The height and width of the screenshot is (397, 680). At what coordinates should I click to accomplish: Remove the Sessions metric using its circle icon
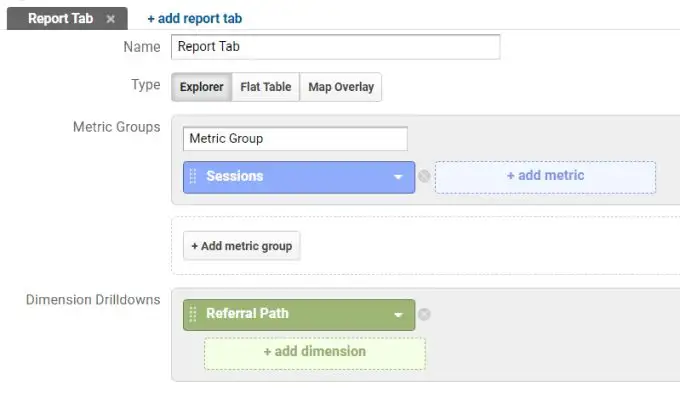(x=424, y=176)
